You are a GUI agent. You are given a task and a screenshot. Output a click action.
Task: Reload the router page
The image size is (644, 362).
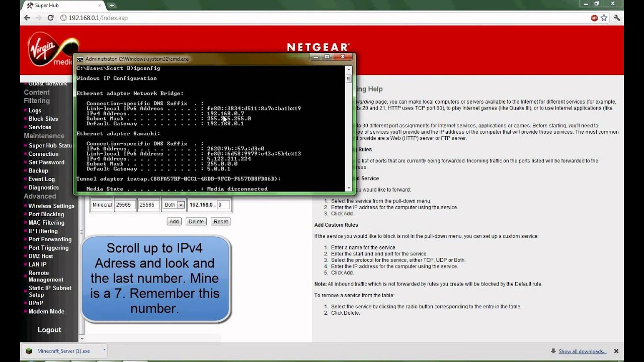point(50,18)
